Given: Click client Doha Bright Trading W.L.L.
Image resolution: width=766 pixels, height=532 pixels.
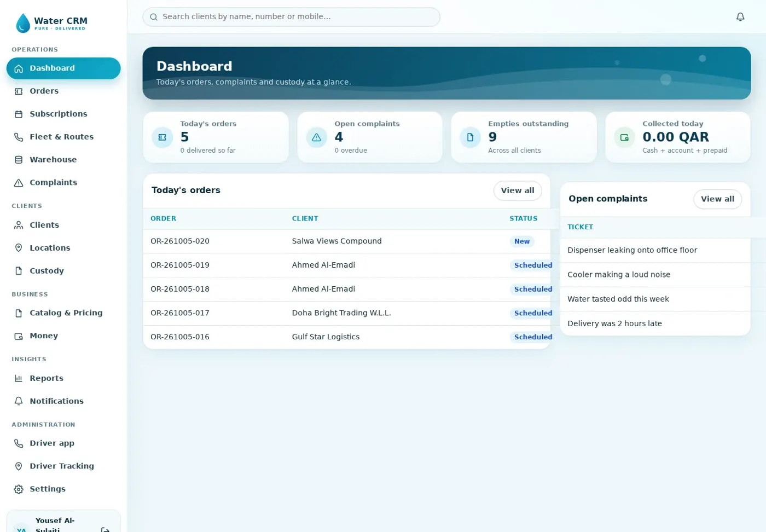Looking at the screenshot, I should (341, 313).
